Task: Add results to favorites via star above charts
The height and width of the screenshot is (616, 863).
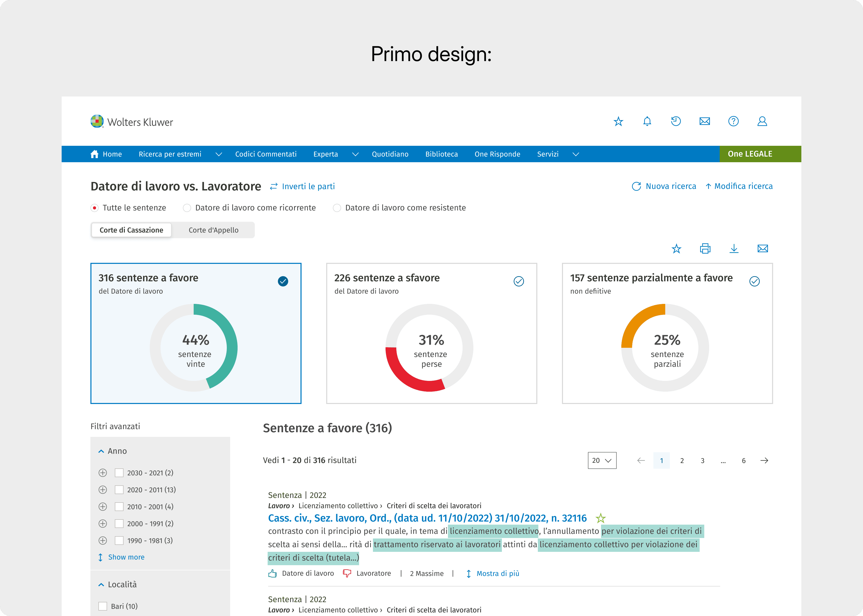Action: (676, 248)
